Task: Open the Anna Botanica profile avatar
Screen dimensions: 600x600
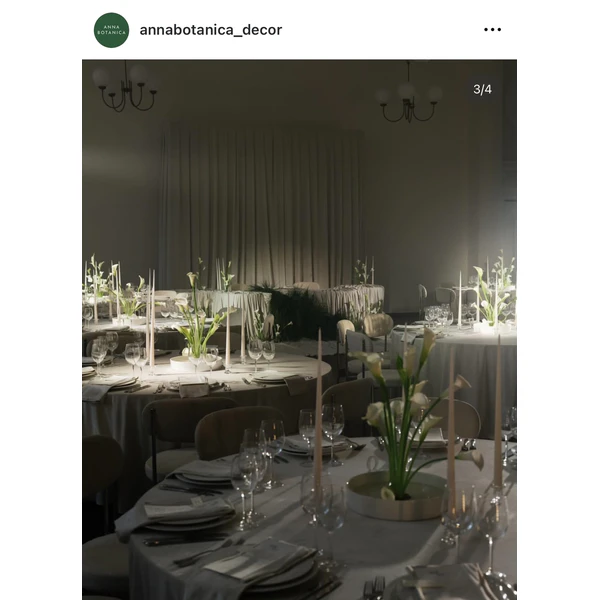Action: pyautogui.click(x=111, y=30)
